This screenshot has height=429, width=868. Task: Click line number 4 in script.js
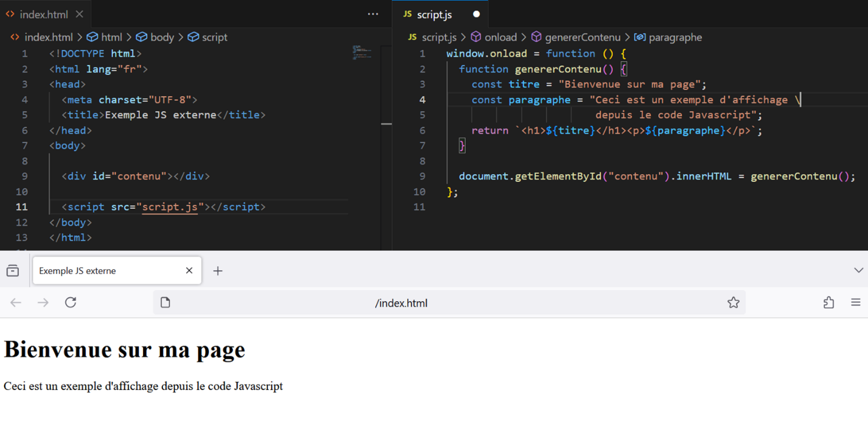point(422,100)
